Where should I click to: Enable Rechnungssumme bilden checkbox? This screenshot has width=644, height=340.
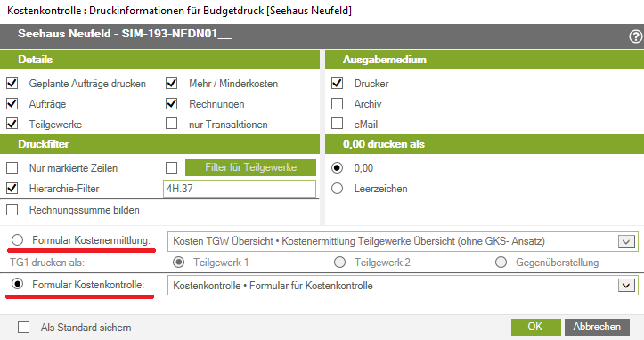click(12, 210)
